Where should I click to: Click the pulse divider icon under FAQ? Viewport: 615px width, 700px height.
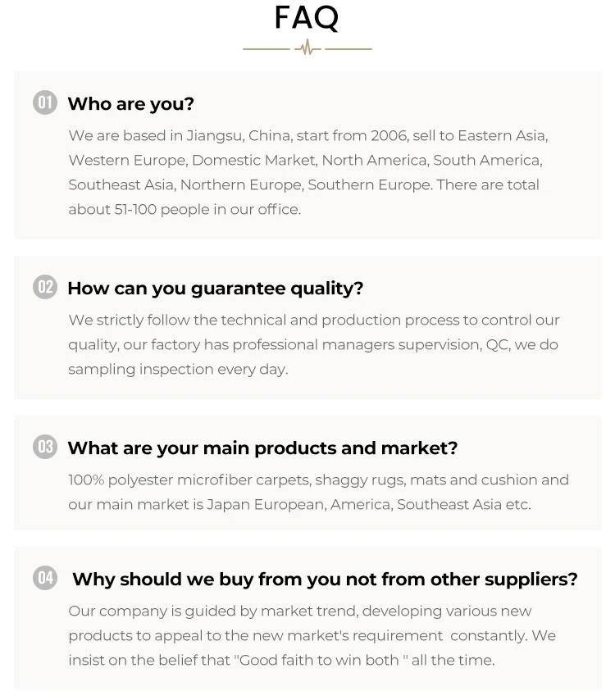307,49
